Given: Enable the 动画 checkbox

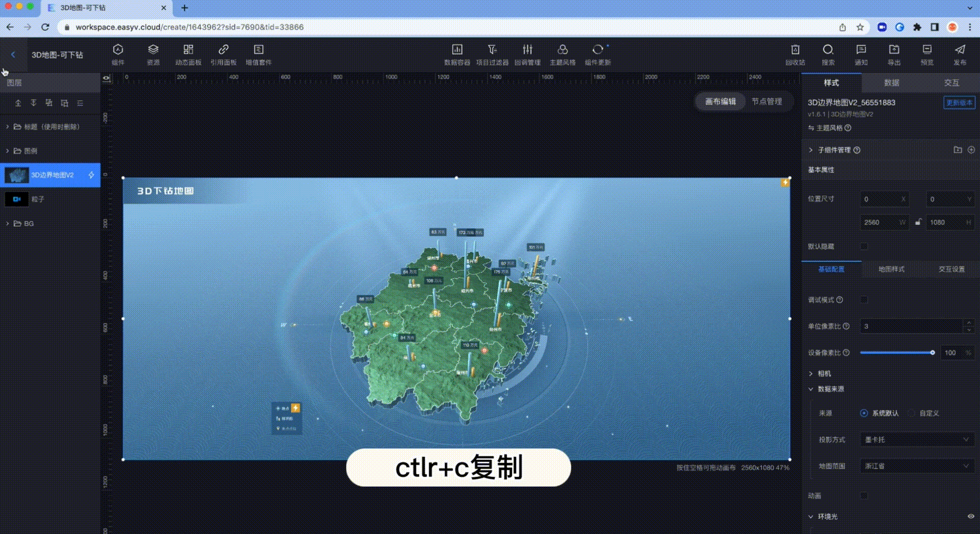Looking at the screenshot, I should (x=864, y=495).
